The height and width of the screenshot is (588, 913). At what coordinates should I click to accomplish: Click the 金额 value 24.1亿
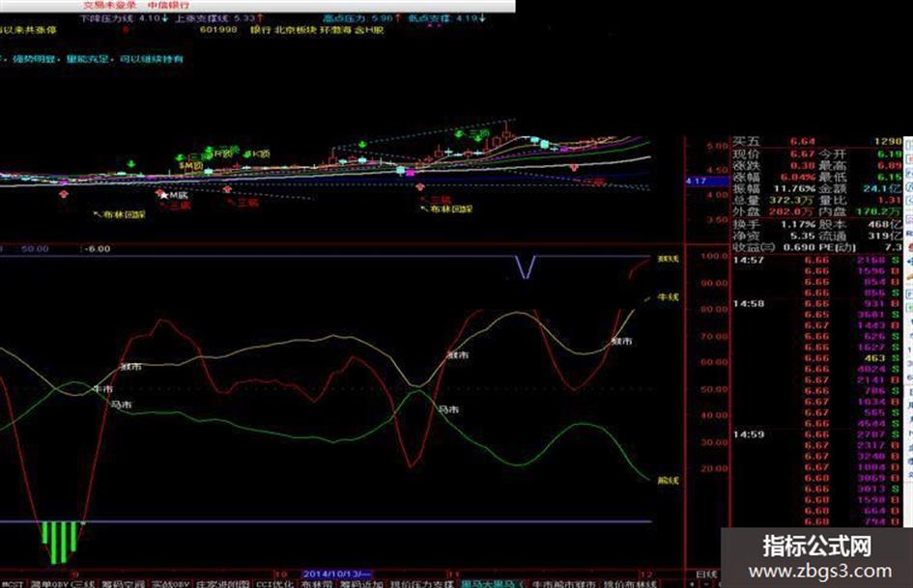coord(882,188)
